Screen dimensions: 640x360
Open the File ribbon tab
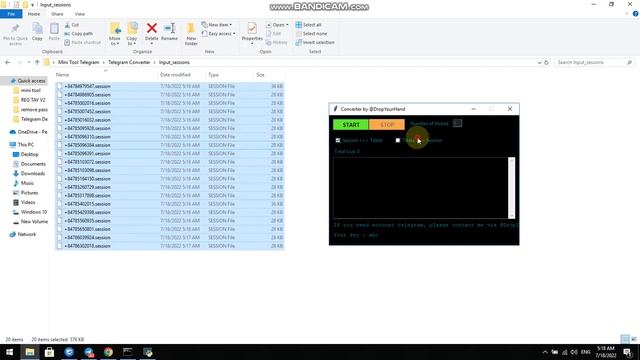tap(11, 14)
